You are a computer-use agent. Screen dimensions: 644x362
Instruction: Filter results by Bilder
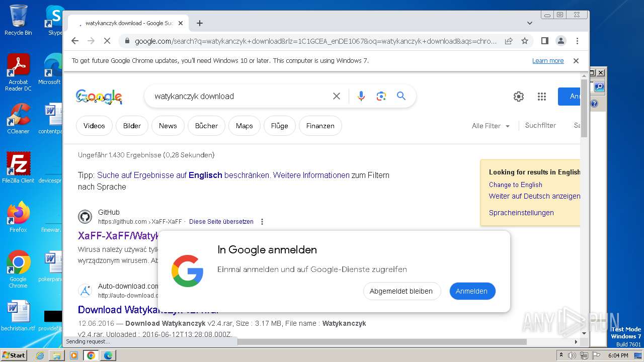(132, 126)
